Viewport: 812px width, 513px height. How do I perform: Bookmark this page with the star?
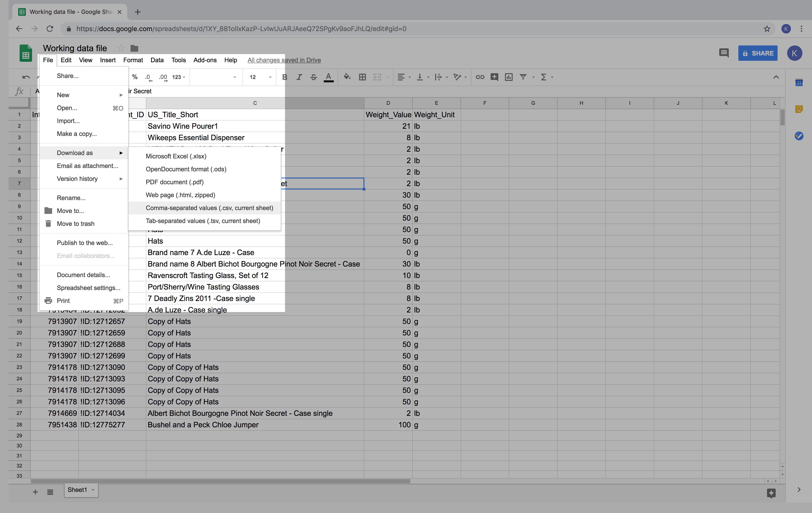[767, 29]
